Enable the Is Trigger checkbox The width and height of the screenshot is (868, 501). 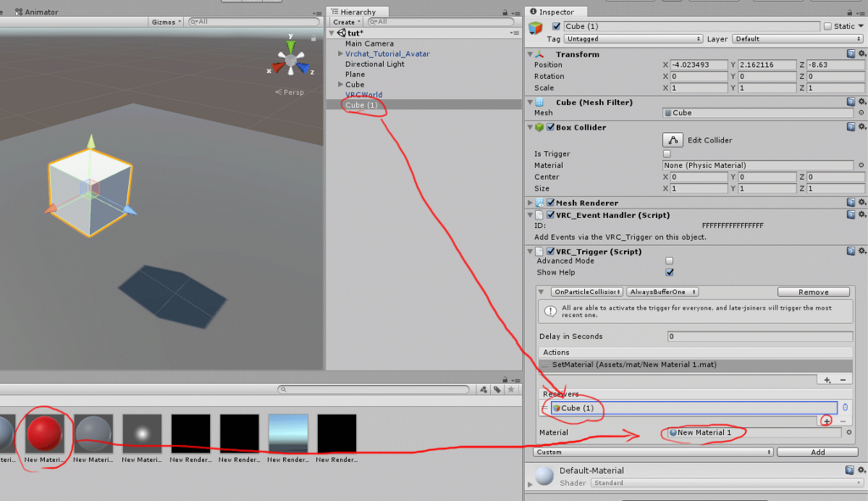pos(666,153)
